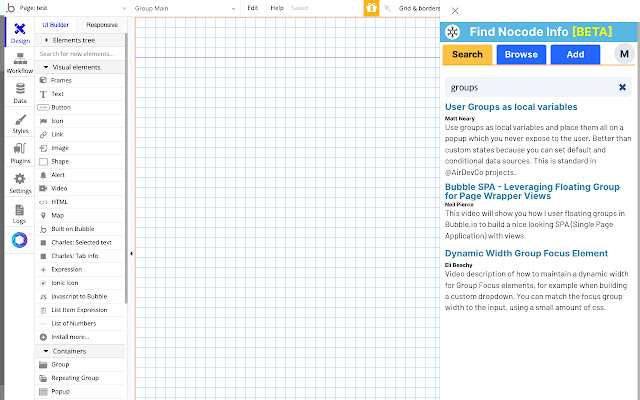The width and height of the screenshot is (640, 400).
Task: Open Grid & borders options
Action: pyautogui.click(x=419, y=8)
